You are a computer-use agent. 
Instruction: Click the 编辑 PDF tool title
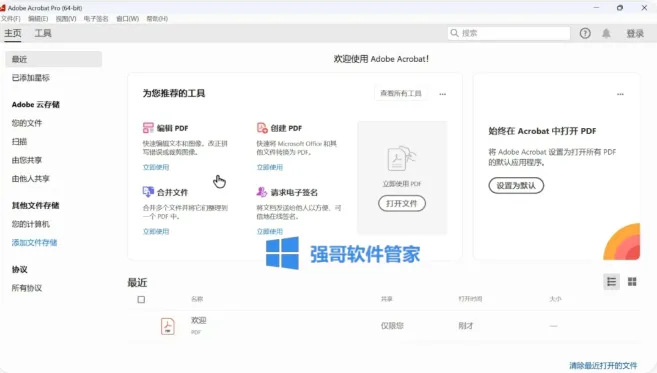(x=173, y=128)
